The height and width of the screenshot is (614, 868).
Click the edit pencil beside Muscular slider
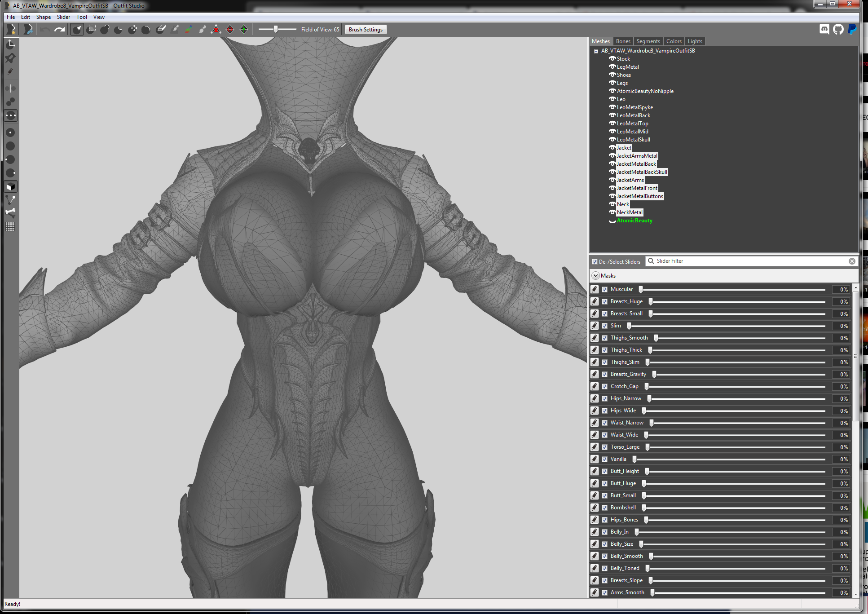[595, 289]
